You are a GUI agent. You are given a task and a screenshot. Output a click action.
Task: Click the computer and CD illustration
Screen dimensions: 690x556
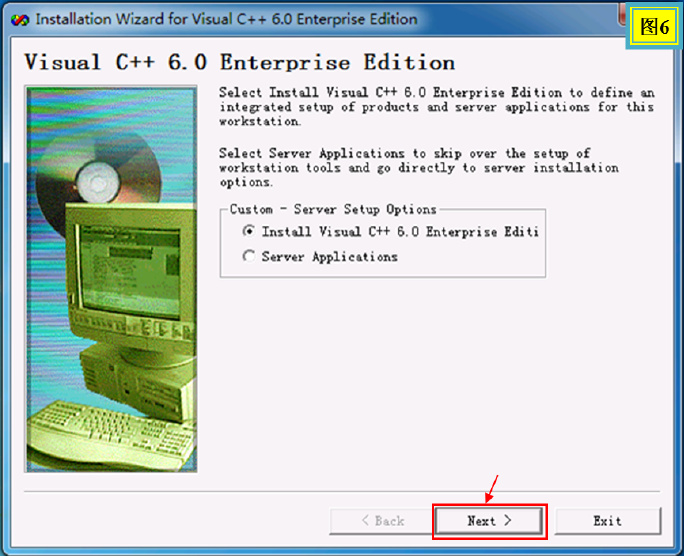(111, 279)
